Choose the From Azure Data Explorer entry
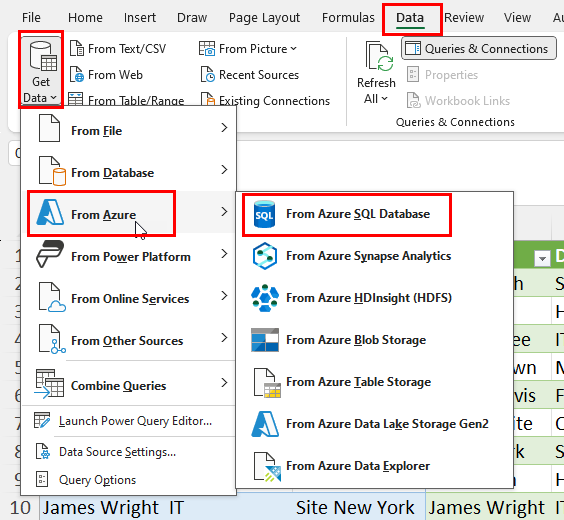The image size is (564, 520). tap(374, 466)
